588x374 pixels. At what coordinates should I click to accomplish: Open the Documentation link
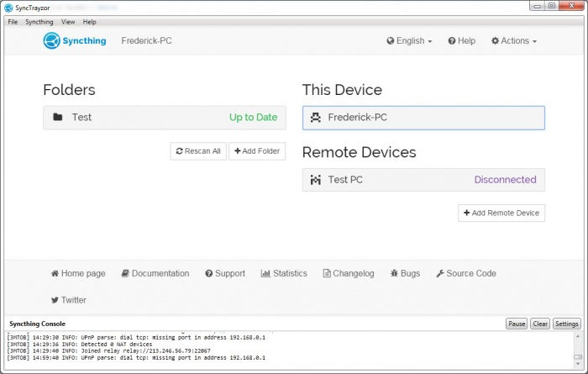155,273
